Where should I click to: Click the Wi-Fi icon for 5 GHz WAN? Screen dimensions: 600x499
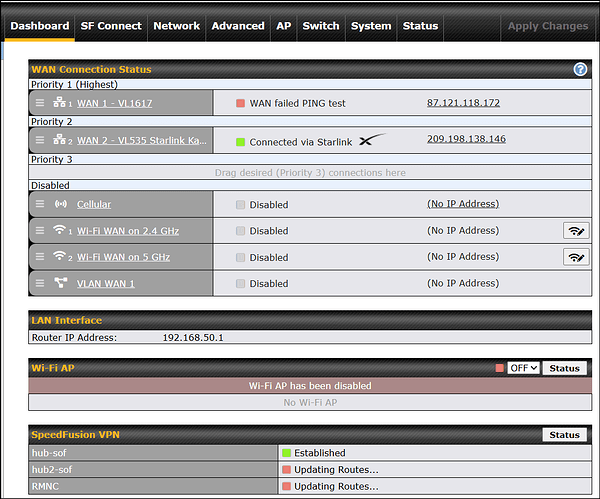pyautogui.click(x=59, y=255)
